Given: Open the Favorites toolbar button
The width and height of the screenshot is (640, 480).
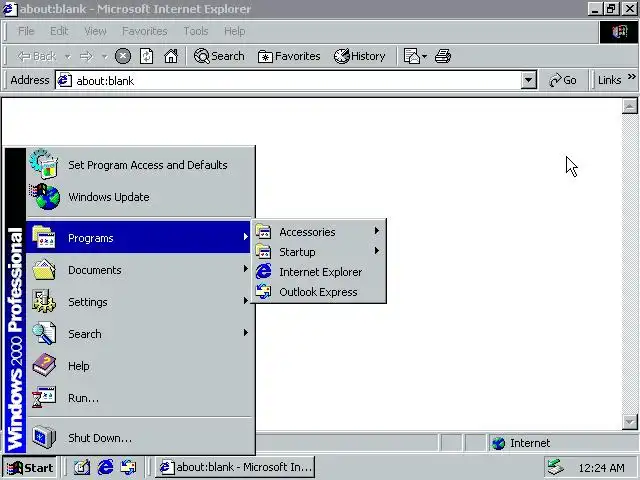Looking at the screenshot, I should click(x=289, y=56).
